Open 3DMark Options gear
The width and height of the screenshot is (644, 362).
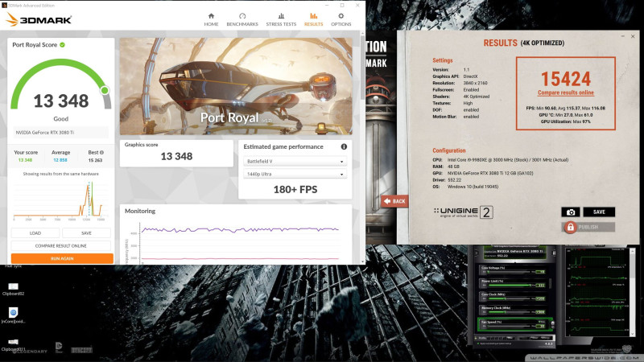tap(341, 19)
